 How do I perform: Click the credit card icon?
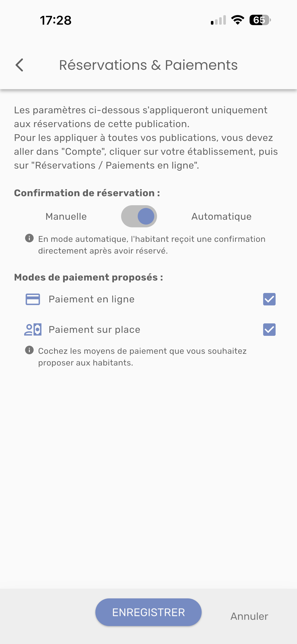[33, 299]
